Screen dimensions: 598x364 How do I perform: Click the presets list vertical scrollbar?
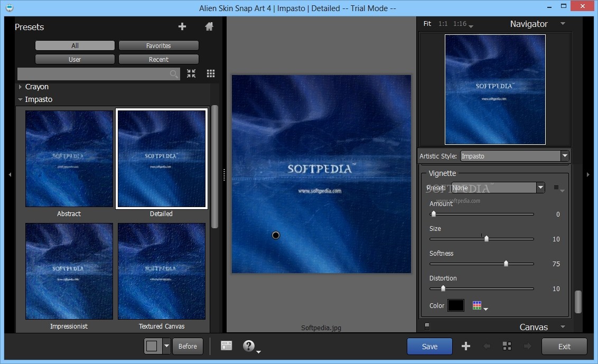click(x=214, y=167)
